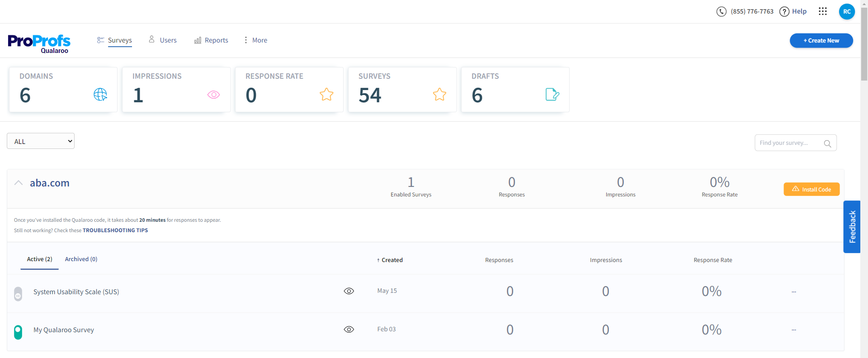Viewport: 868px width, 358px height.
Task: Enable the System Usability Scale survey toggle
Action: 18,294
